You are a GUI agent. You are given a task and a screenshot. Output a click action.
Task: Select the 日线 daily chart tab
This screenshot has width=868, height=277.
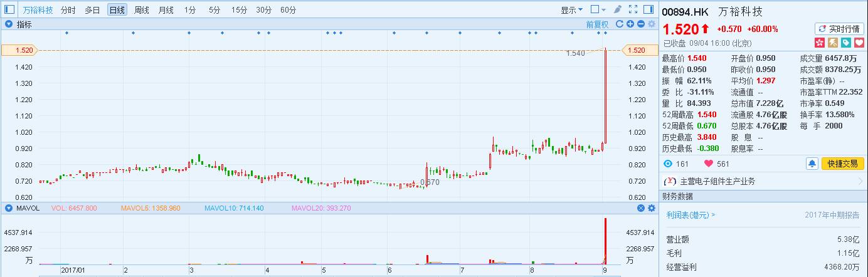117,10
